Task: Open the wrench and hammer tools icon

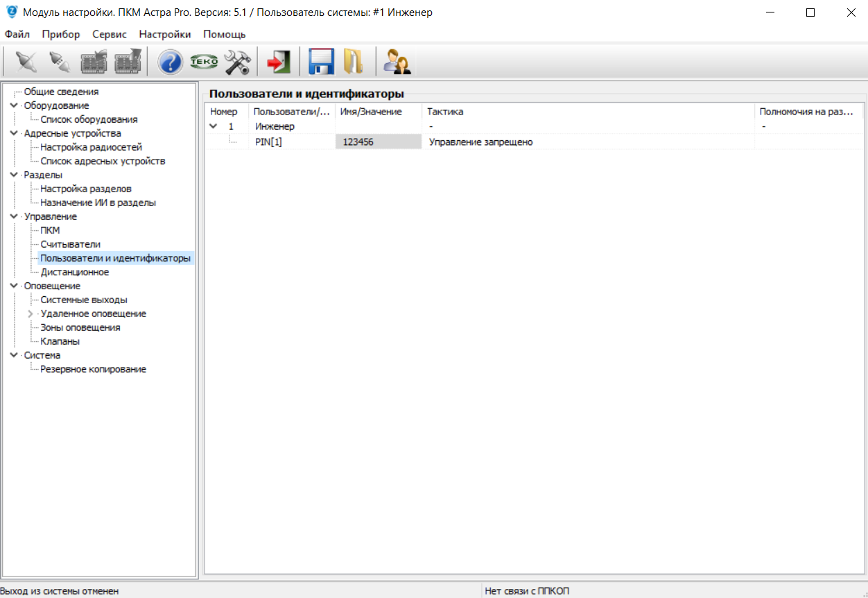Action: click(237, 62)
